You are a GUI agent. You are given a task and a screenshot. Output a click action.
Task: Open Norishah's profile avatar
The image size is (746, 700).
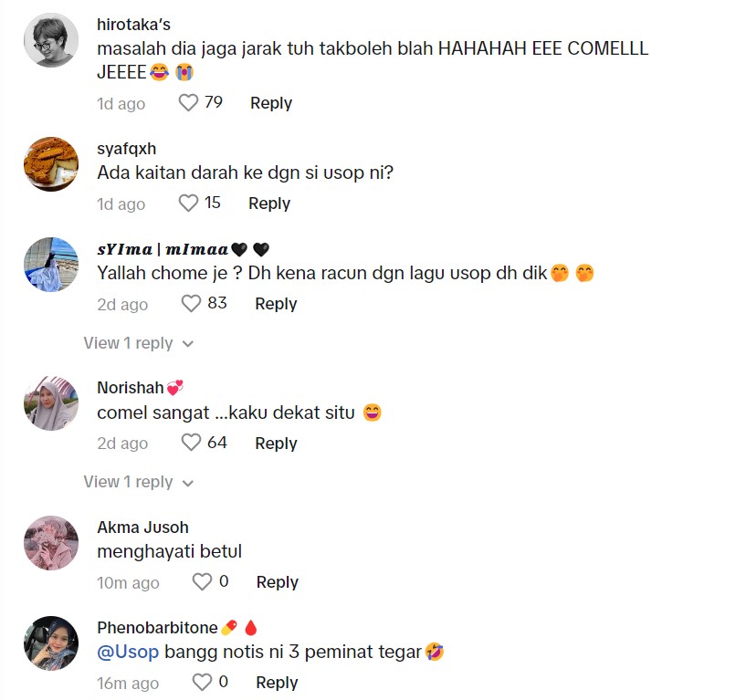[x=51, y=403]
